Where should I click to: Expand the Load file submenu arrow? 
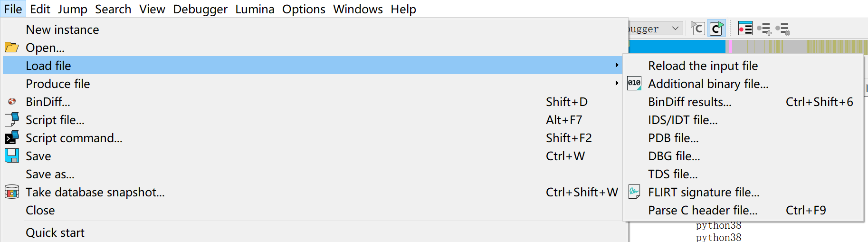point(617,65)
